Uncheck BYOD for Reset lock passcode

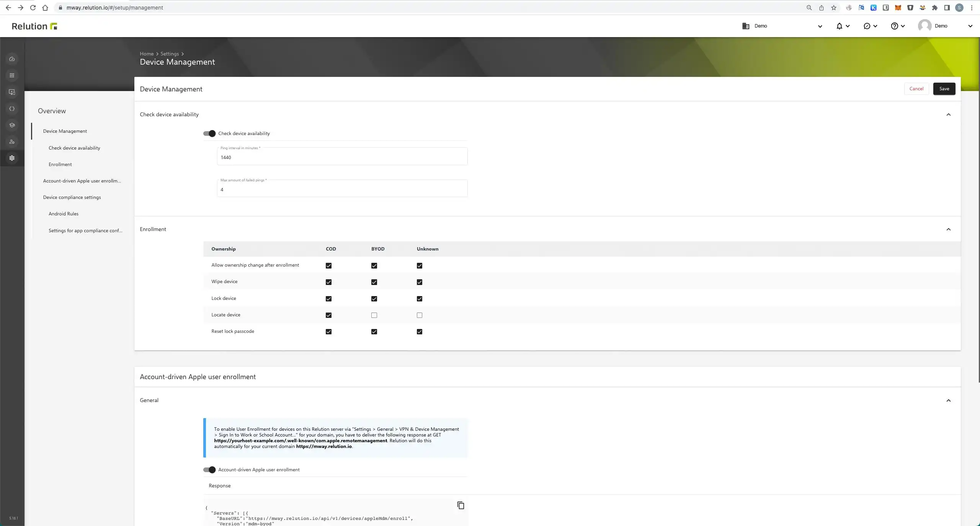(374, 332)
